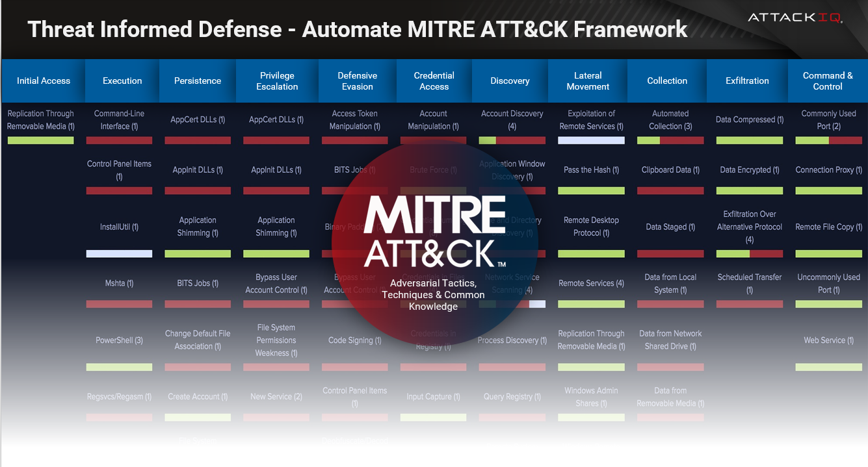868x467 pixels.
Task: Click Replication Through Removable Media under Initial Access
Action: tap(41, 120)
